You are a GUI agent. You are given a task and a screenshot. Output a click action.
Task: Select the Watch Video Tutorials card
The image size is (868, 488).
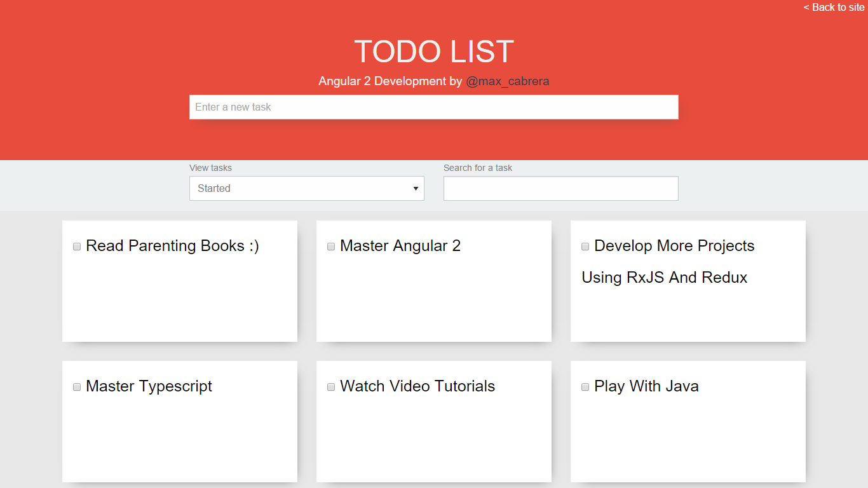[x=433, y=438]
